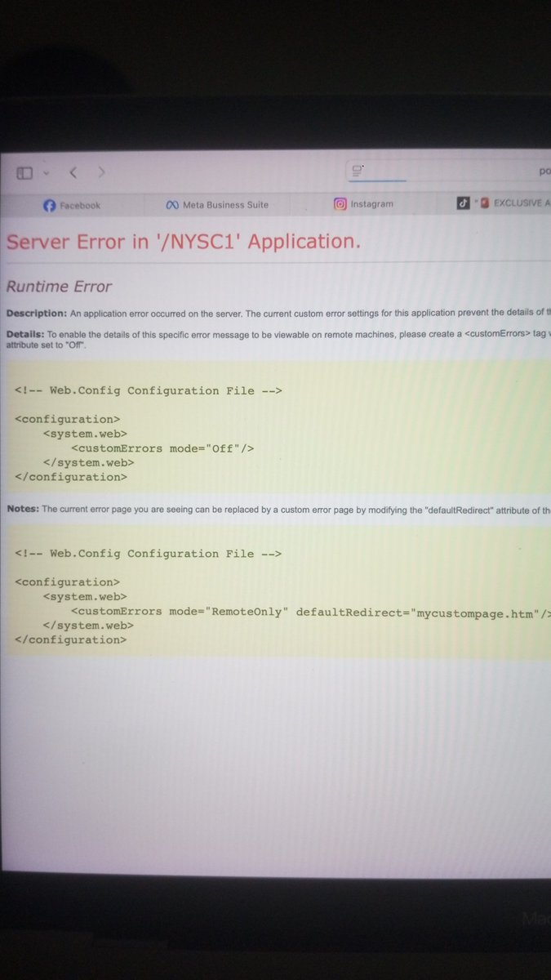This screenshot has width=551, height=980.
Task: Click the "Details:" label
Action: tap(24, 334)
